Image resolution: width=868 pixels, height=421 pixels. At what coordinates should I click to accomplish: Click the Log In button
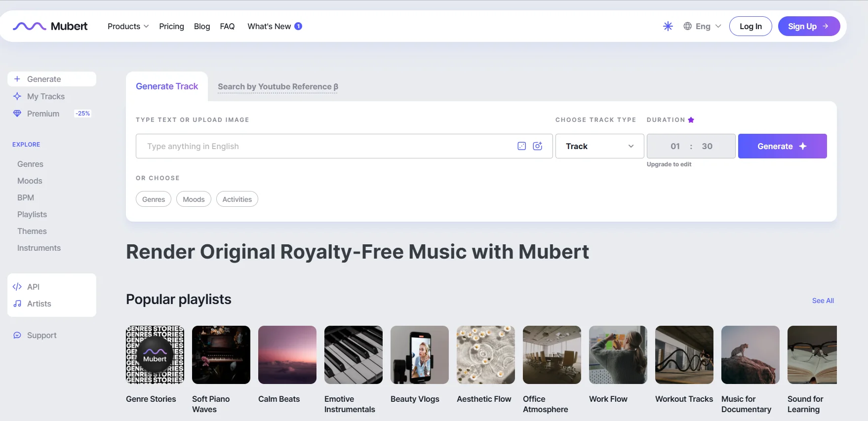[750, 26]
